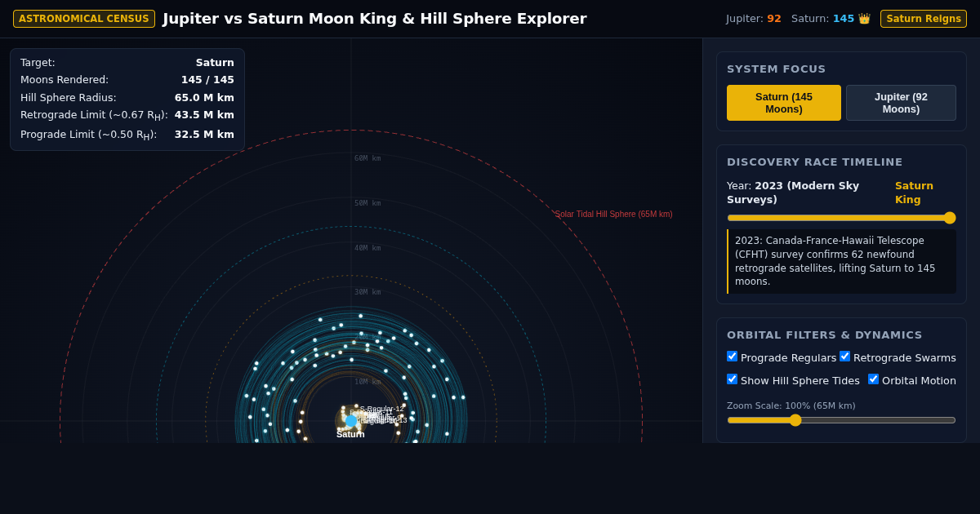Click the Discovery Race year slider handle

point(950,218)
